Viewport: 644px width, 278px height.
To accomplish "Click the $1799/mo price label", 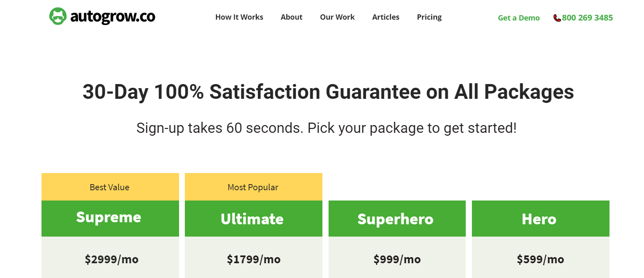I will click(x=254, y=259).
